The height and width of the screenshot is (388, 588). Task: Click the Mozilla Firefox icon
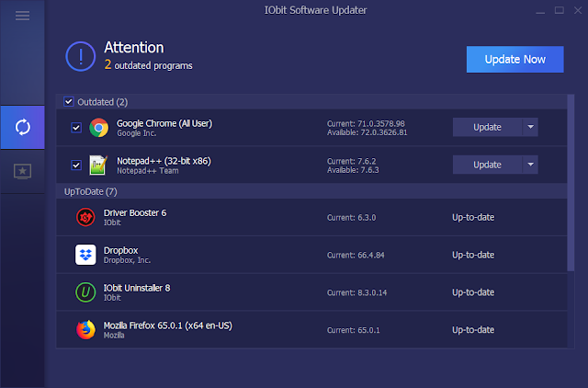[x=85, y=330]
